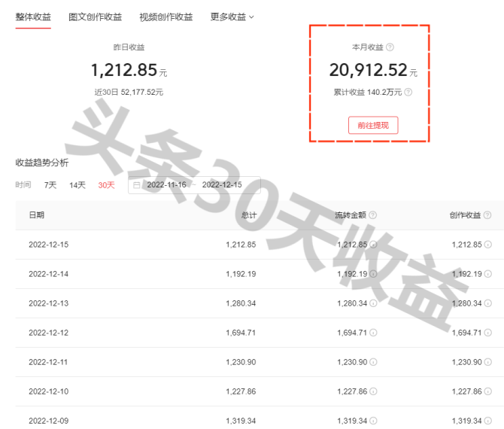The image size is (504, 429).
Task: Click 总计 value 1,280.34
Action: (x=241, y=303)
